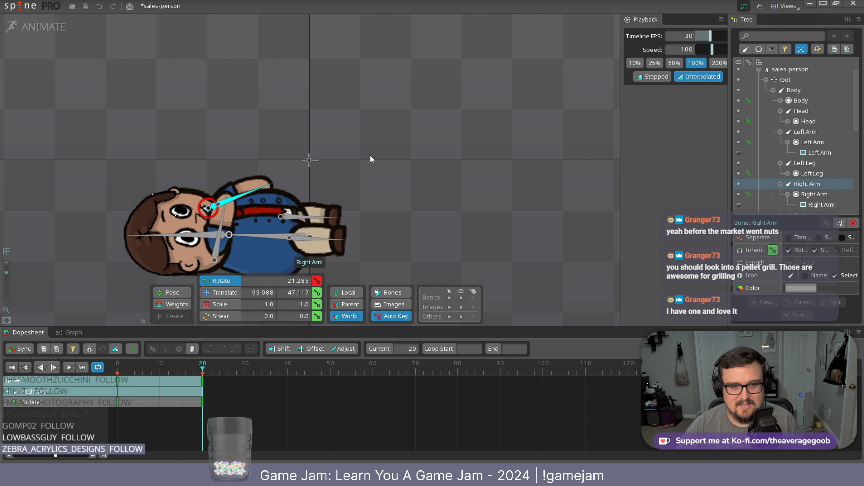Viewport: 864px width, 486px height.
Task: Toggle Sync in the dopesheet toolbar
Action: coord(20,349)
